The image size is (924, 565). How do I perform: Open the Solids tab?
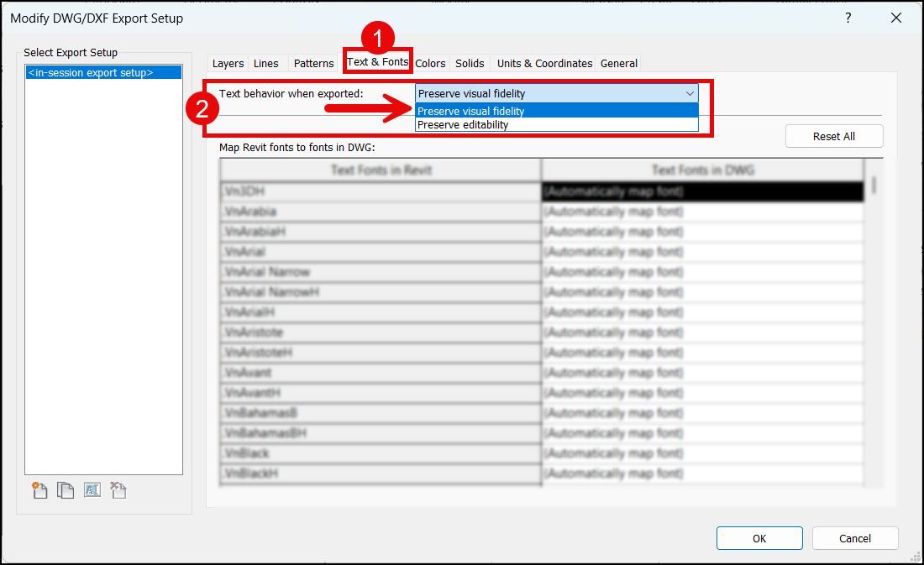(x=470, y=63)
